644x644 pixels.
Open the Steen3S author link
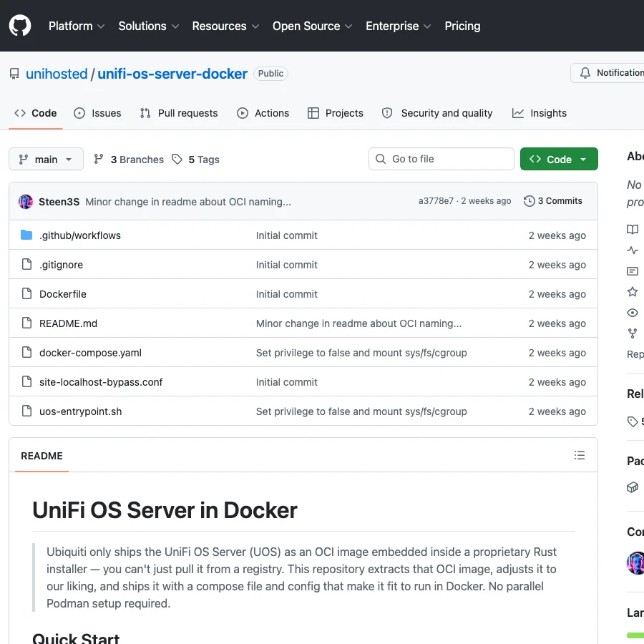[x=59, y=202]
